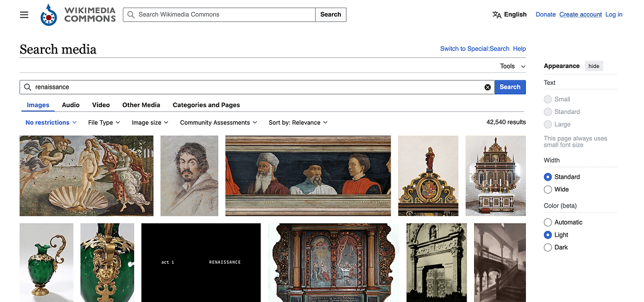Switch to the Audio tab

click(x=70, y=105)
